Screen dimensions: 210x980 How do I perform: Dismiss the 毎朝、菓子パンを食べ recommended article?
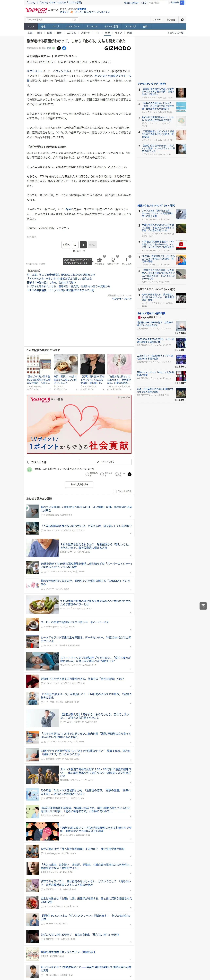pos(77,390)
